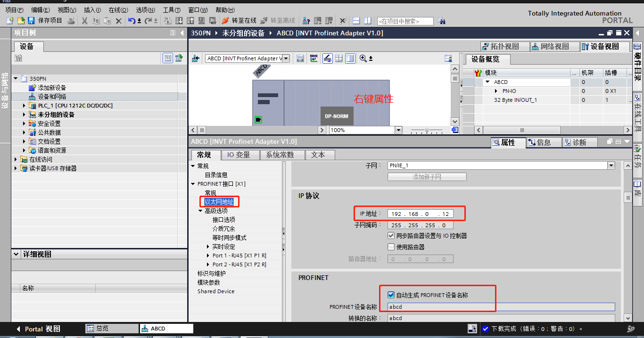The image size is (644, 338).
Task: Select 添加新设备 in the project tree
Action: click(52, 88)
